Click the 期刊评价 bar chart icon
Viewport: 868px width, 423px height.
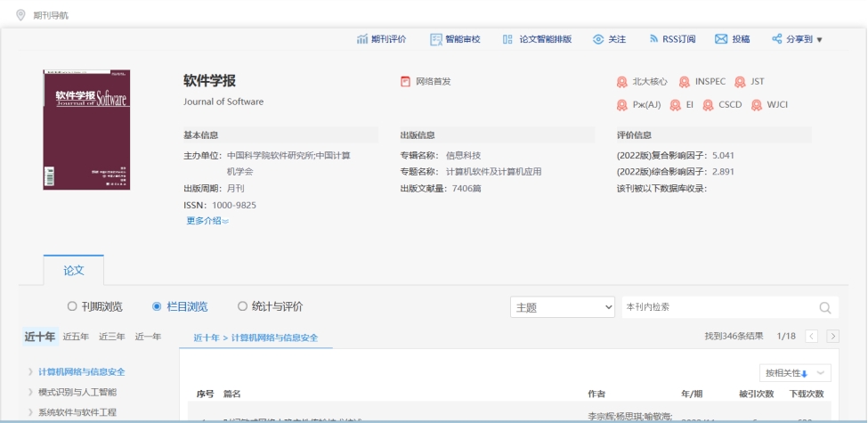pos(362,39)
